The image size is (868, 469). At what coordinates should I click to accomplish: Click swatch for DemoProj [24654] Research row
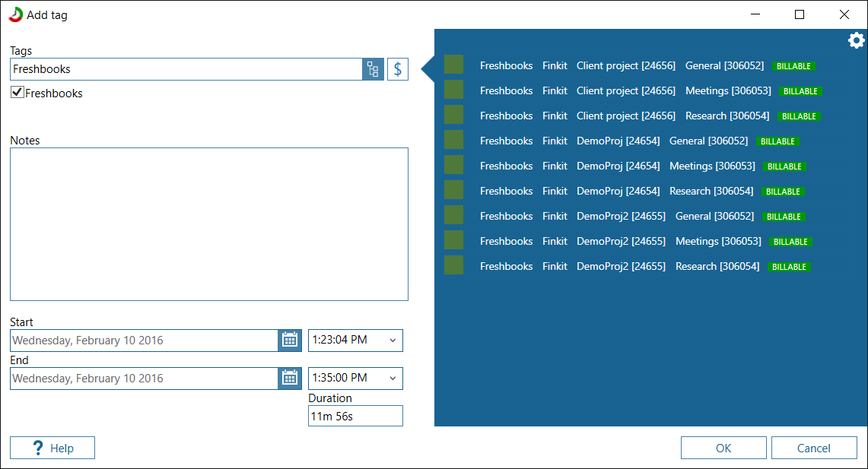[454, 190]
